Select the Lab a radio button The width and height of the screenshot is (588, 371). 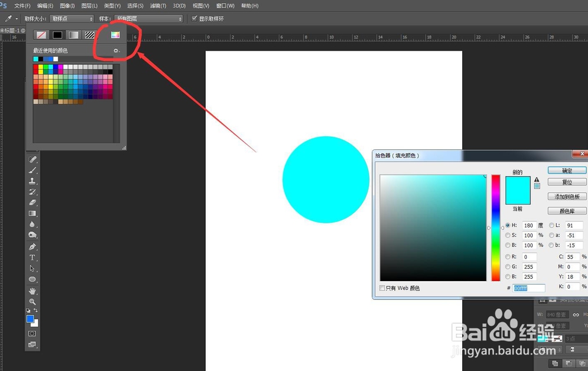tap(552, 235)
